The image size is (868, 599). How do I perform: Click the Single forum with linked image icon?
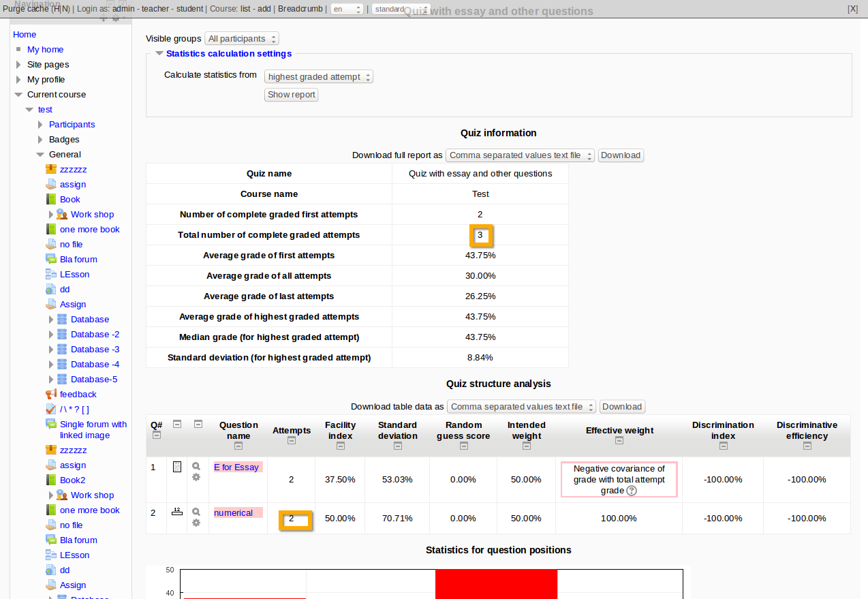tap(51, 424)
